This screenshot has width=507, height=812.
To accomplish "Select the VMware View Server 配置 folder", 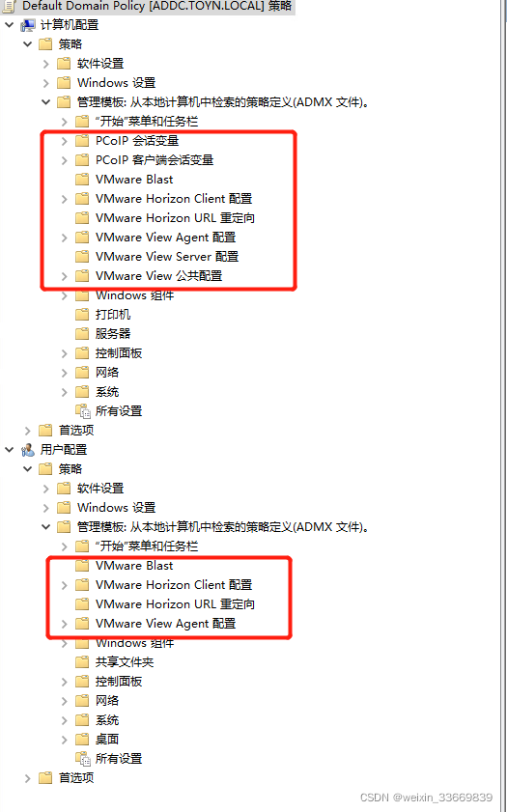I will [x=167, y=256].
